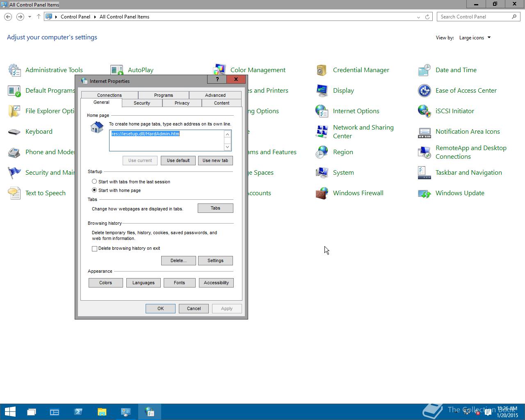
Task: Open the Languages button
Action: click(143, 283)
